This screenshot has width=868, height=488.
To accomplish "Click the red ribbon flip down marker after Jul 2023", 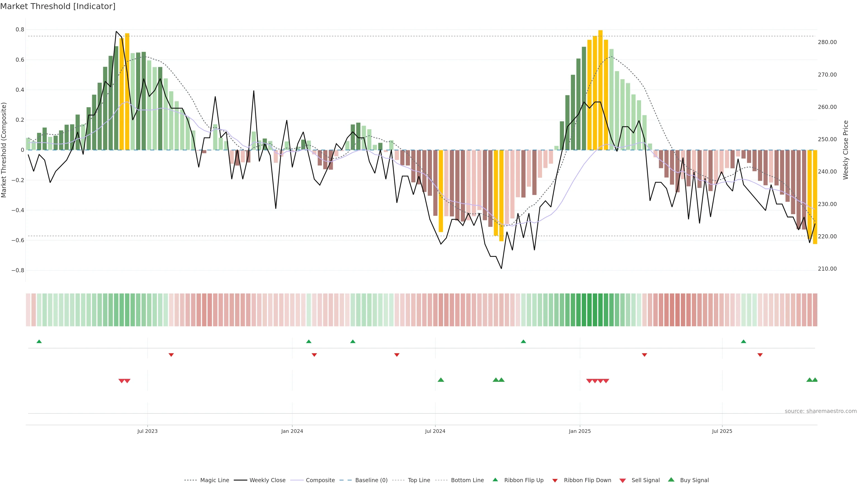I will tap(171, 355).
